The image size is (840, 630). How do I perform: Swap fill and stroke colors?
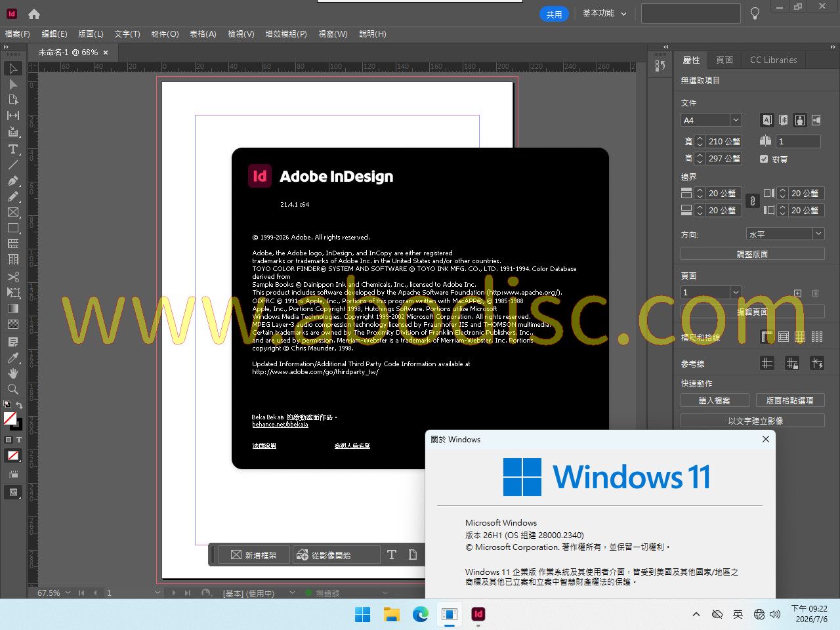pos(19,405)
